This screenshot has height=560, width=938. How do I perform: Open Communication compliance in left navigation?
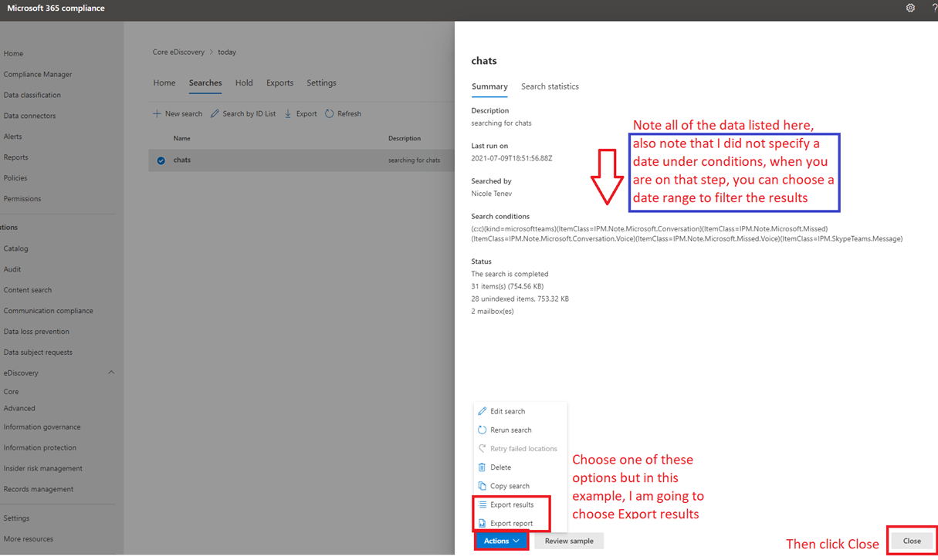(48, 311)
